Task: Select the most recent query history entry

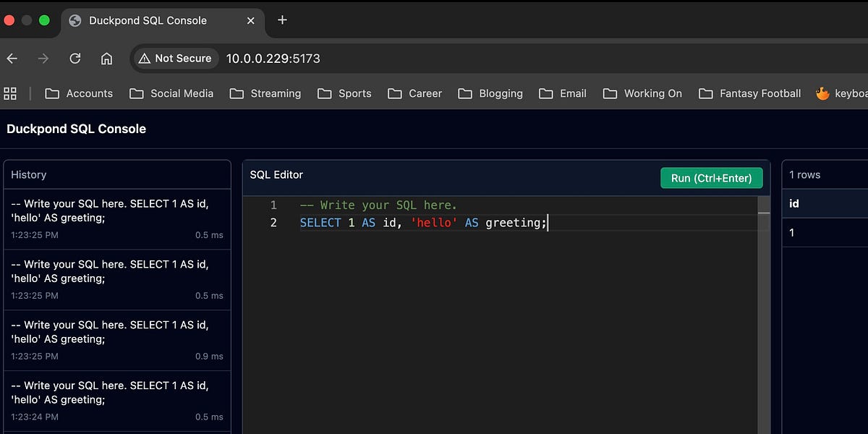Action: click(117, 217)
